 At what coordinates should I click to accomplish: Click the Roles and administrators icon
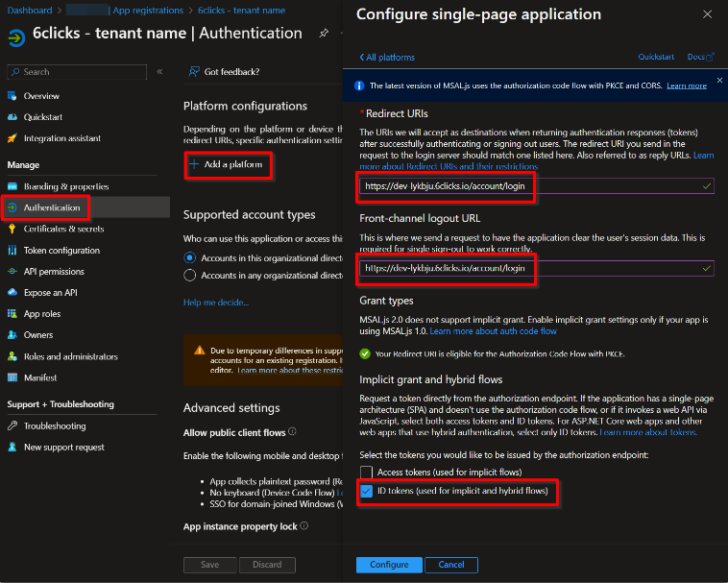pos(12,356)
